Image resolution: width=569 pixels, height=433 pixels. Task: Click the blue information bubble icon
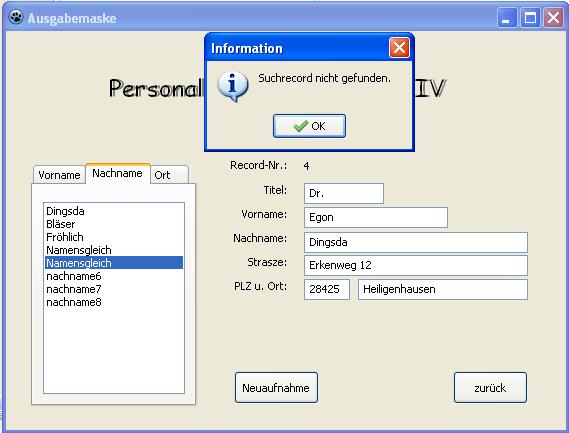(x=233, y=86)
